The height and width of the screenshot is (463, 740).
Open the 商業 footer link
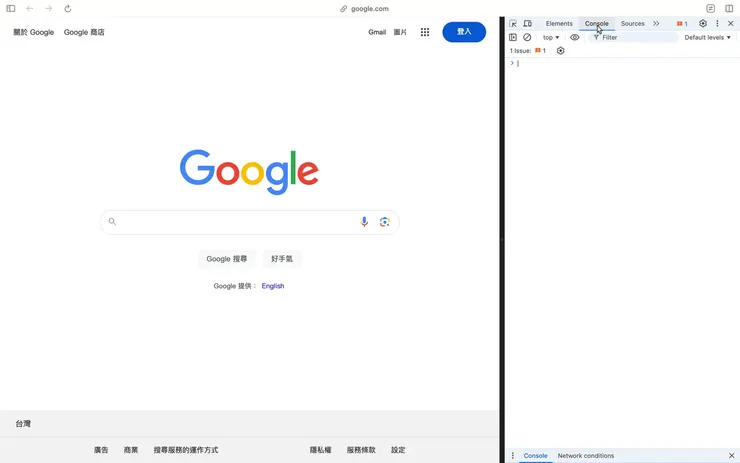(x=131, y=450)
